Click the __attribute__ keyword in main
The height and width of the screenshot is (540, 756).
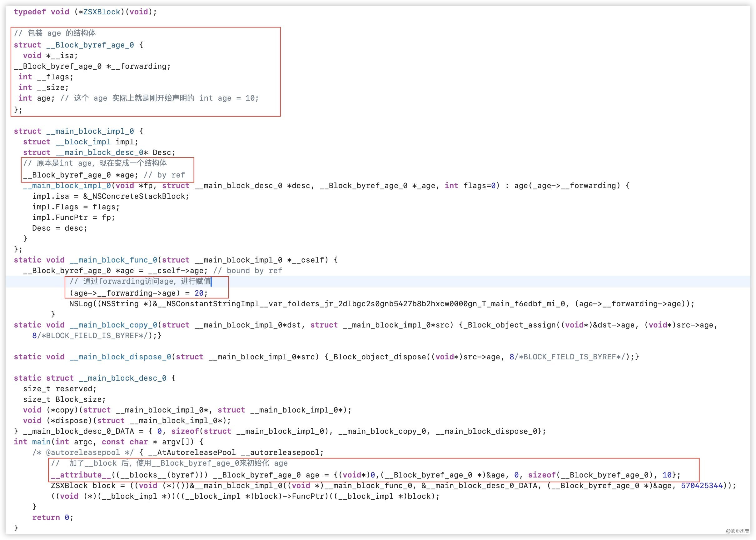coord(81,475)
